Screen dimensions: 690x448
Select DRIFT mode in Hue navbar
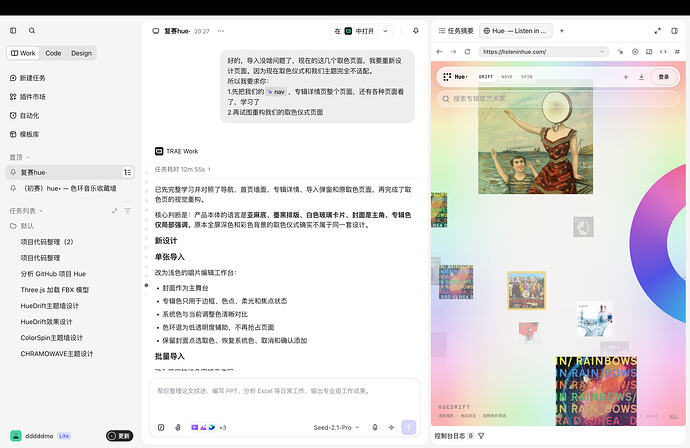click(486, 77)
